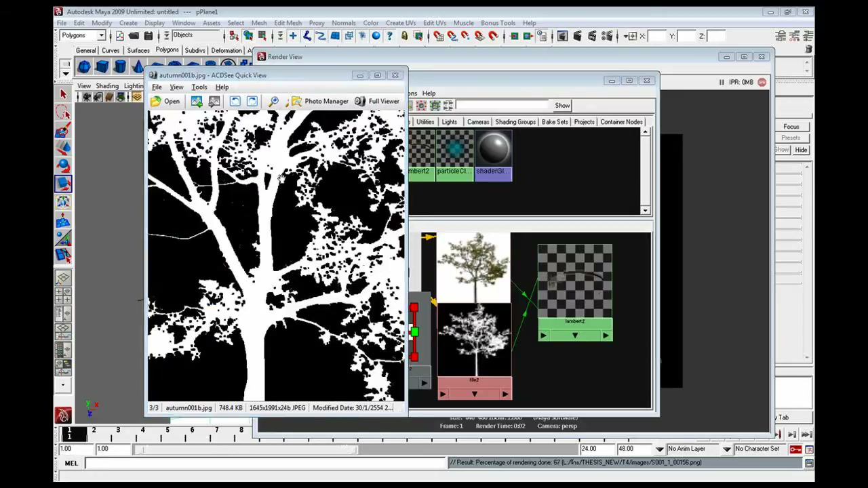Click the Open folder icon in ACDSee
Screen dimensions: 868x488
(x=156, y=102)
